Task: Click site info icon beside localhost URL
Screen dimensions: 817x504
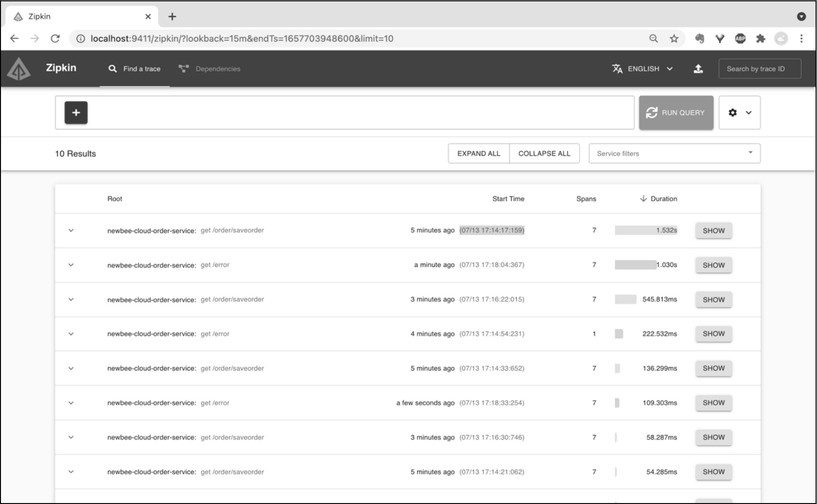Action: pyautogui.click(x=80, y=38)
